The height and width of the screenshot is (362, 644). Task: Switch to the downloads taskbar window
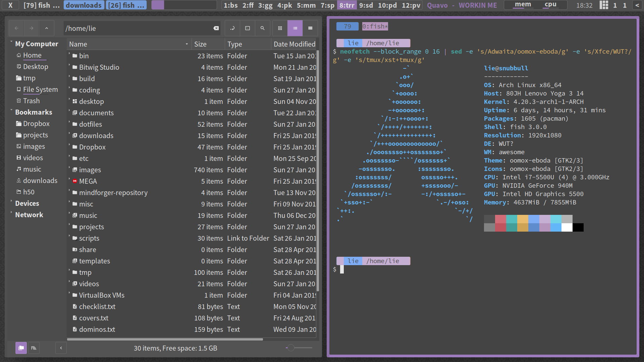84,5
